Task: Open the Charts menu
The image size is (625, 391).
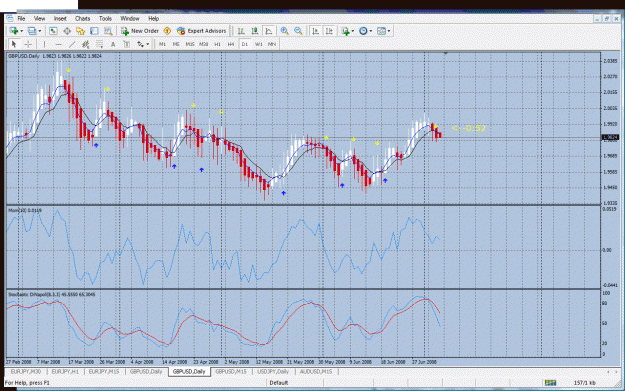Action: click(83, 18)
